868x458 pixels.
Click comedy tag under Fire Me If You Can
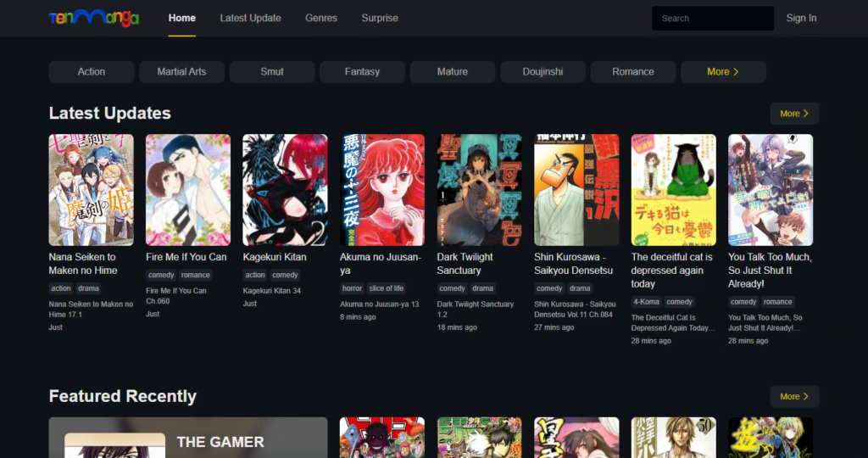point(161,276)
